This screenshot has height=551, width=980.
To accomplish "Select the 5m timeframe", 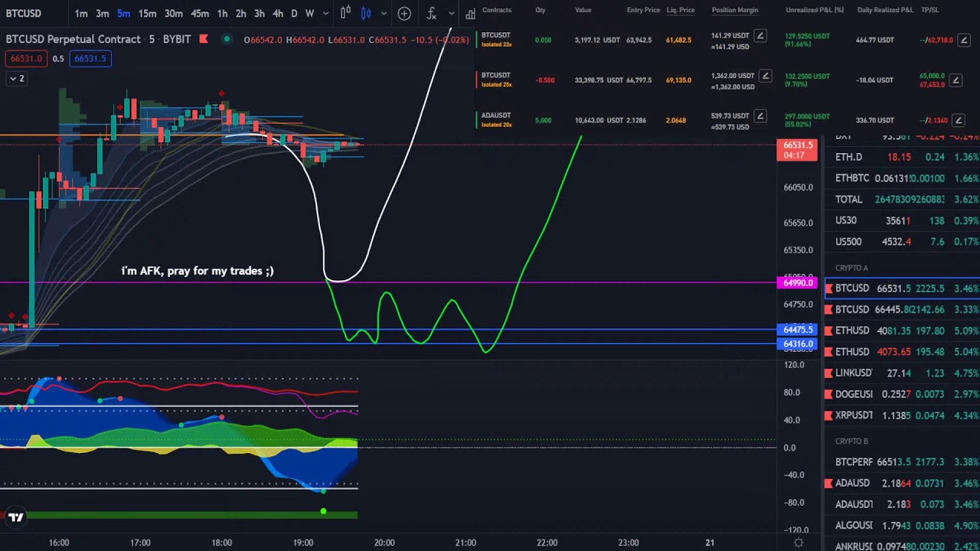I will [x=123, y=14].
